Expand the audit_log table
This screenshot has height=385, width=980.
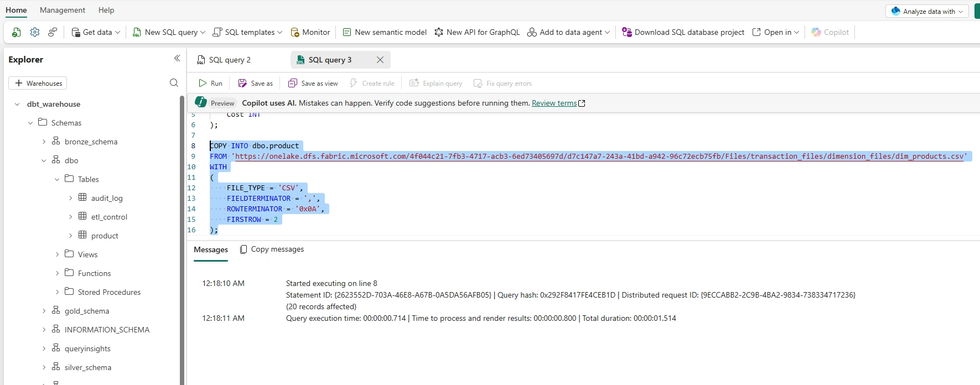coord(70,198)
